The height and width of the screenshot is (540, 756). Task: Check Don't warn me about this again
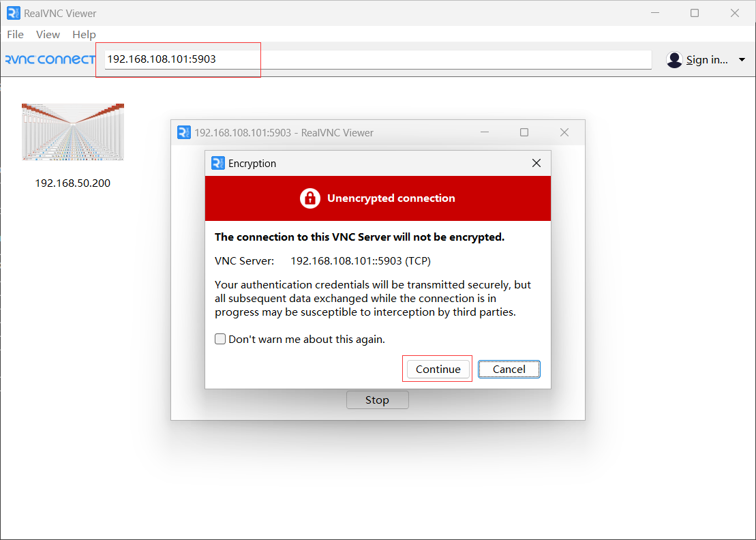[220, 339]
